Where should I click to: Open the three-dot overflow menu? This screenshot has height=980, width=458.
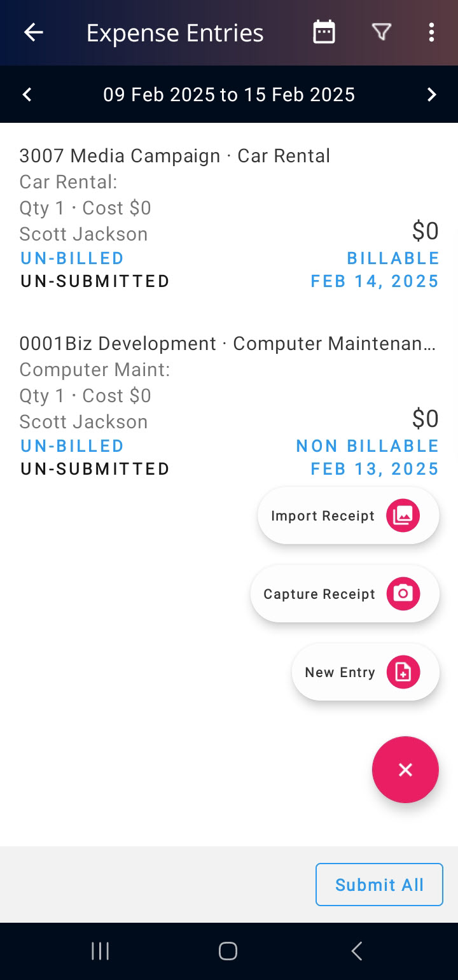tap(431, 32)
